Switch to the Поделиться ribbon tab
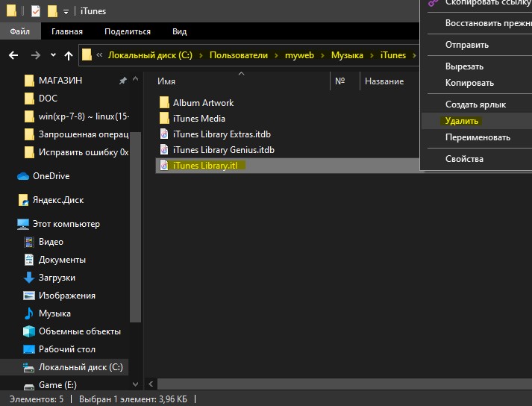This screenshot has width=532, height=406. (x=128, y=31)
